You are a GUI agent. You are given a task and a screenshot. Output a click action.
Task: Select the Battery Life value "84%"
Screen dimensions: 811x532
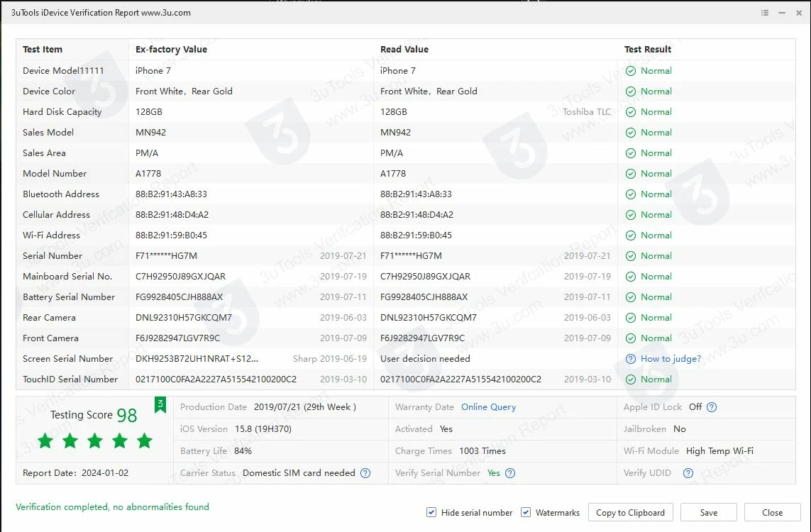click(x=243, y=451)
